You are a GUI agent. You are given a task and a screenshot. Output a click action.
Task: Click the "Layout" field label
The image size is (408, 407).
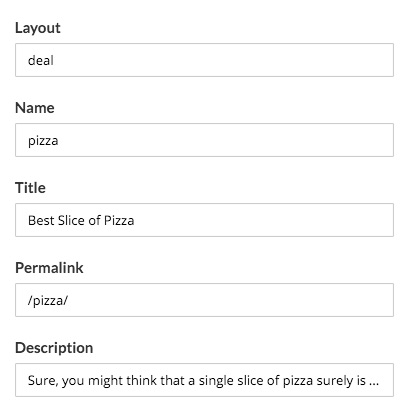[x=38, y=28]
